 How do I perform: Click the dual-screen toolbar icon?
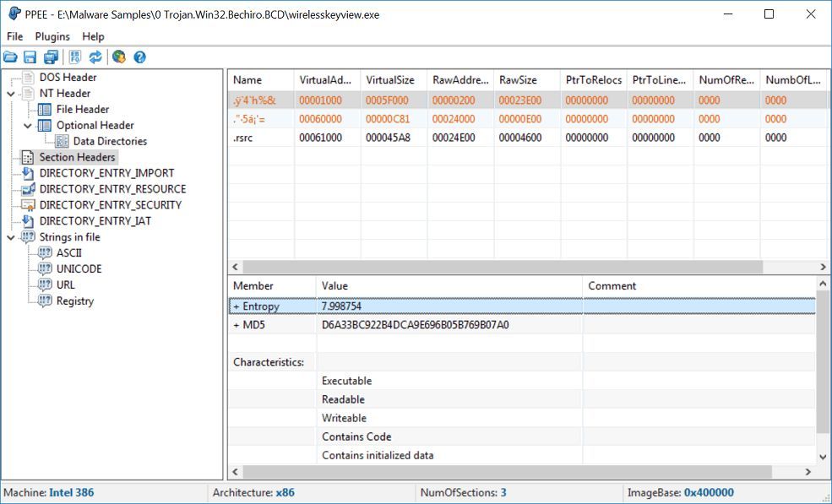51,57
